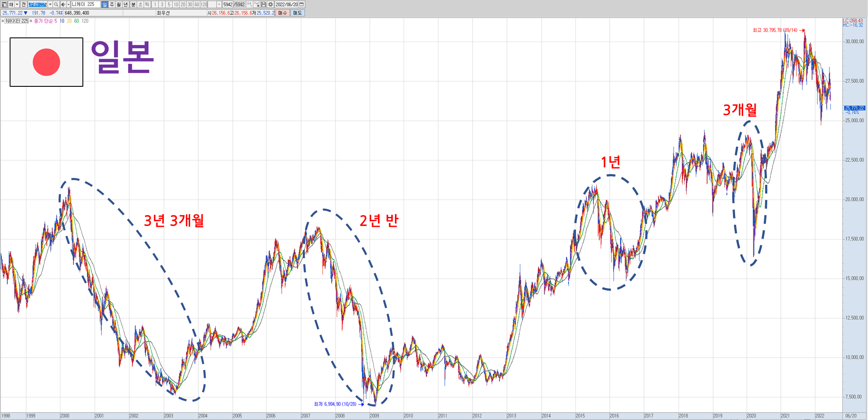Click the 최우선 label
The width and height of the screenshot is (868, 420).
(163, 13)
